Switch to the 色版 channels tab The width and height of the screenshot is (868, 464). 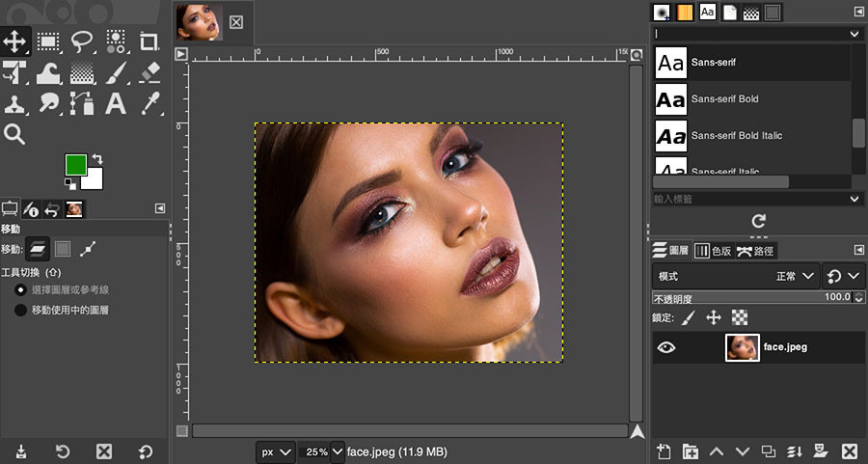pyautogui.click(x=713, y=250)
